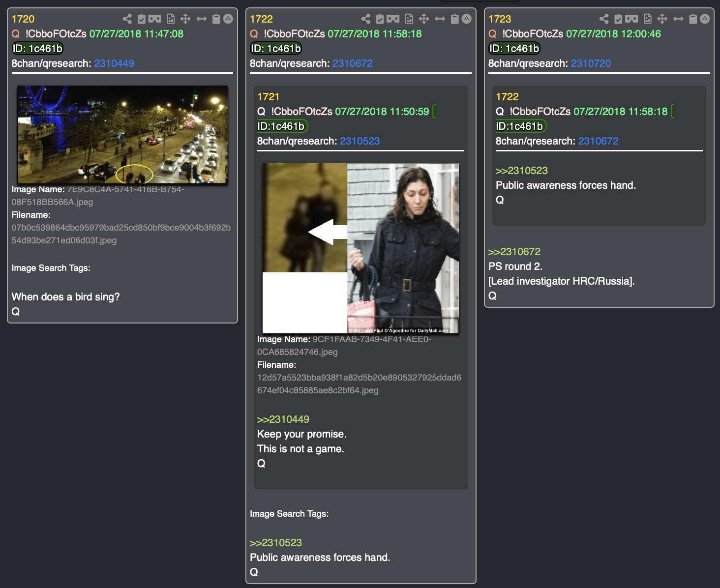Click "Image Search Tags:" label in post 1720
Image resolution: width=720 pixels, height=588 pixels.
[51, 268]
